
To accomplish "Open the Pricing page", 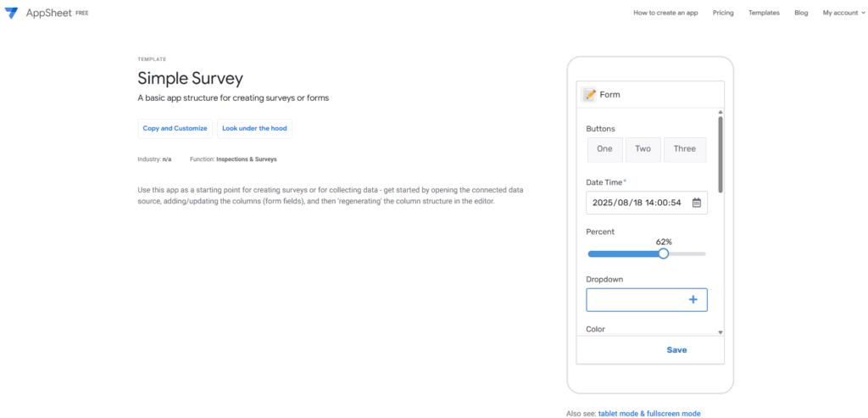I will pyautogui.click(x=723, y=13).
